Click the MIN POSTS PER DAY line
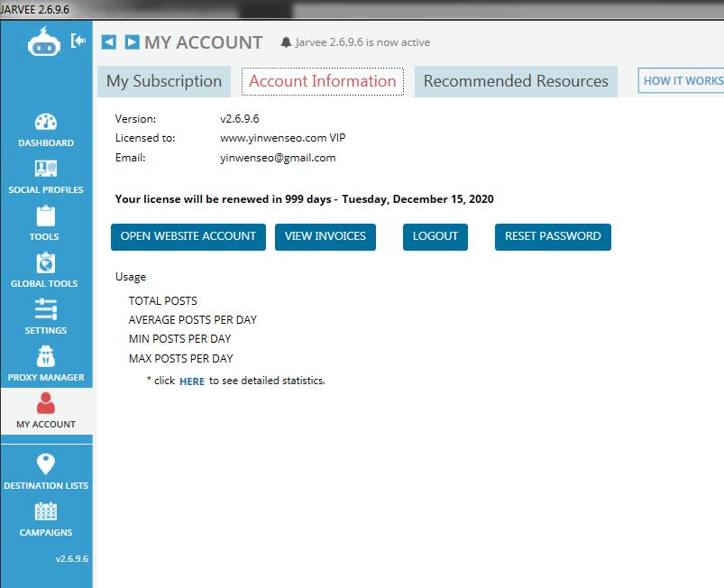 pos(179,339)
